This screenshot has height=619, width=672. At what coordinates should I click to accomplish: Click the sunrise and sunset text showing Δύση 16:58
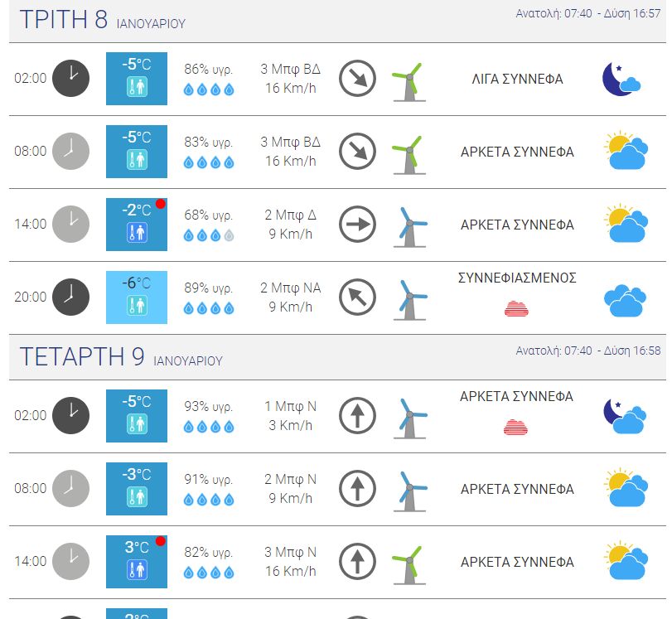588,351
